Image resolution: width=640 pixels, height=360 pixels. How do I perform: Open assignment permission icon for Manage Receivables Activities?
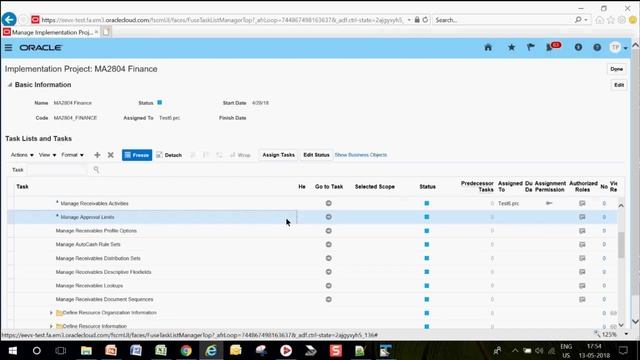[549, 203]
